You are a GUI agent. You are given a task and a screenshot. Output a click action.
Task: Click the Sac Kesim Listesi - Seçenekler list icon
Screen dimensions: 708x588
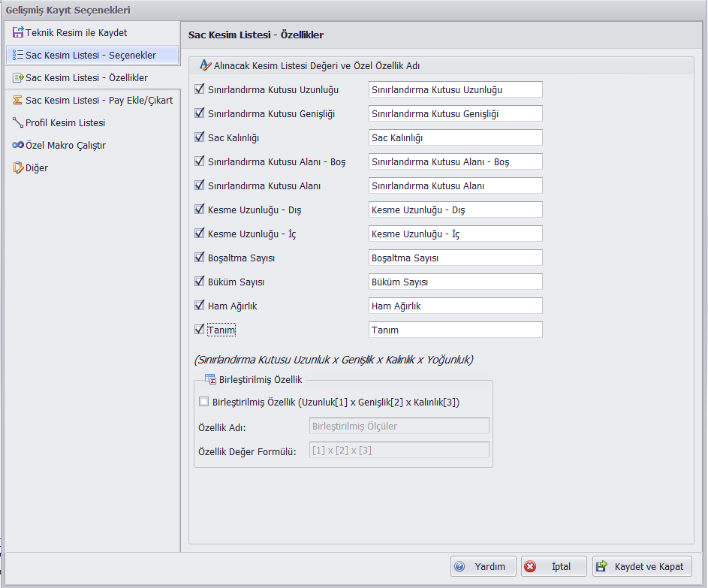tap(17, 55)
